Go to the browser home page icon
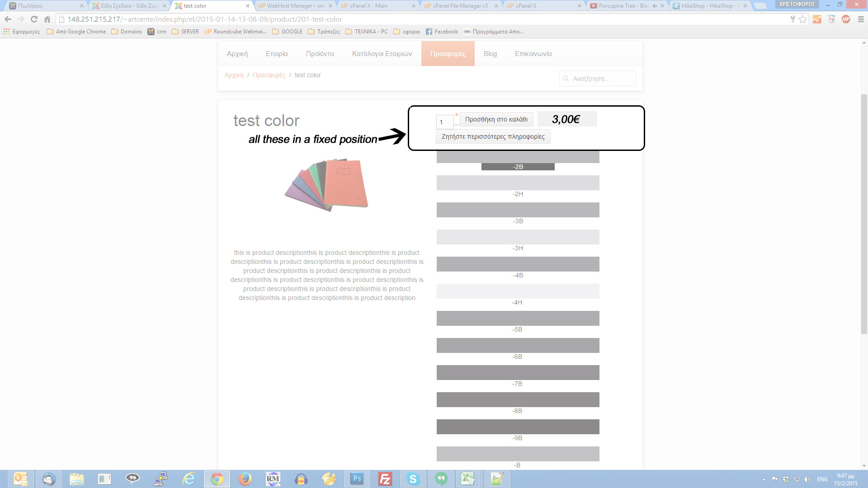The image size is (868, 488). 47,19
